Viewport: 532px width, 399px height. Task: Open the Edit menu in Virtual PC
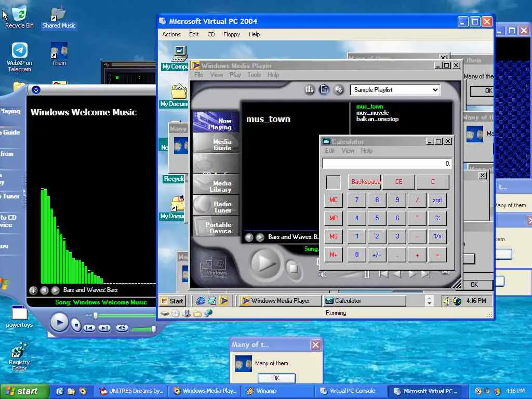[194, 34]
